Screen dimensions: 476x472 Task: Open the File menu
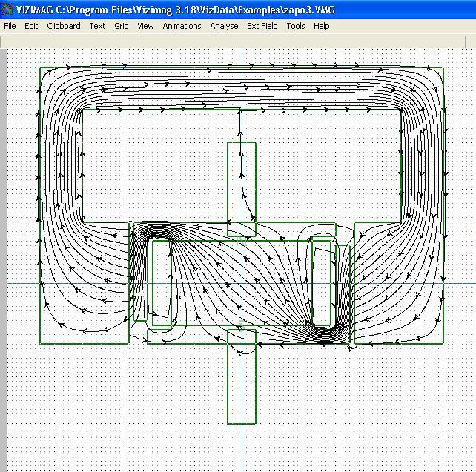click(x=10, y=26)
